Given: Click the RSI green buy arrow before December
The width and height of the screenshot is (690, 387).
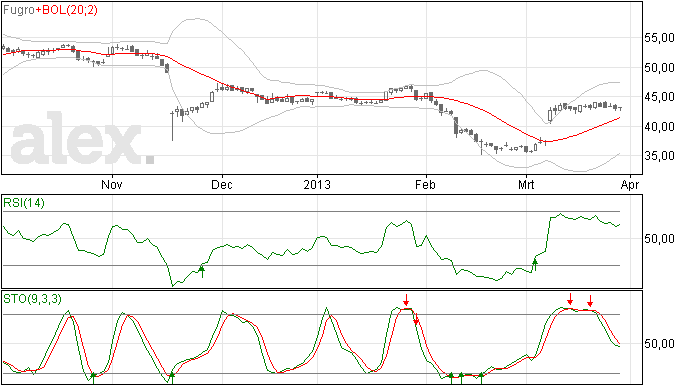Looking at the screenshot, I should 202,271.
